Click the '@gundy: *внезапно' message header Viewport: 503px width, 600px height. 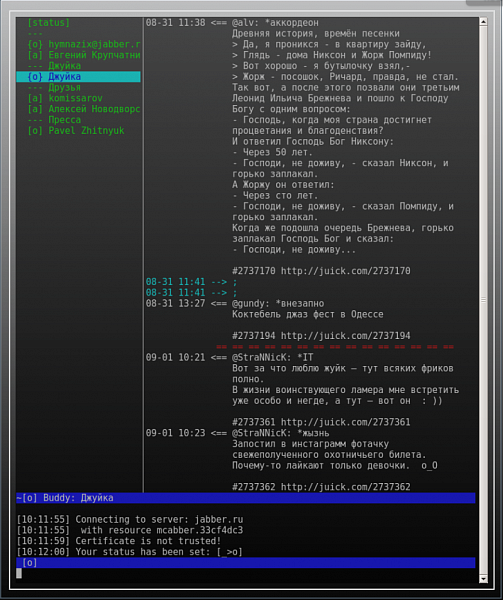278,303
